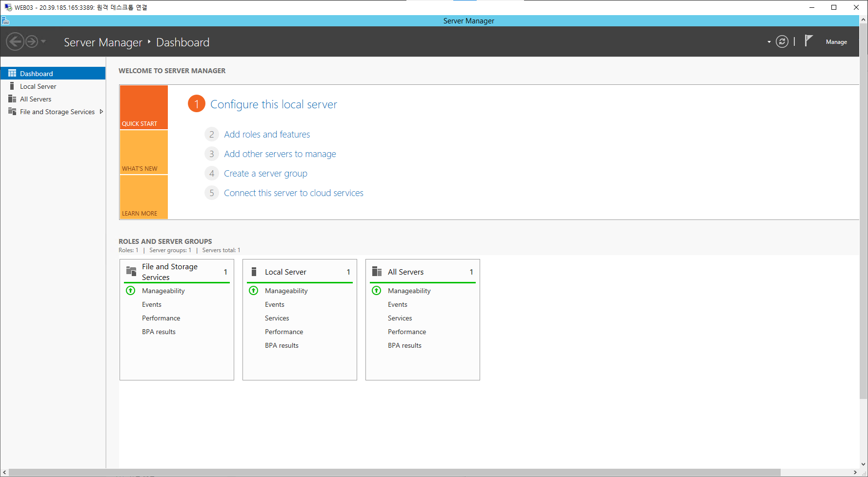Click the step 4 number circle
The height and width of the screenshot is (477, 868).
point(212,173)
